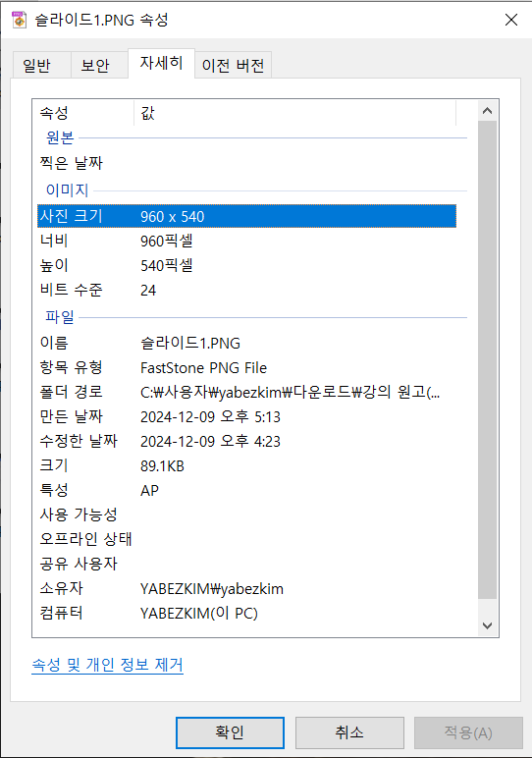Click the 이미지 group header
The image size is (532, 758).
coord(67,190)
